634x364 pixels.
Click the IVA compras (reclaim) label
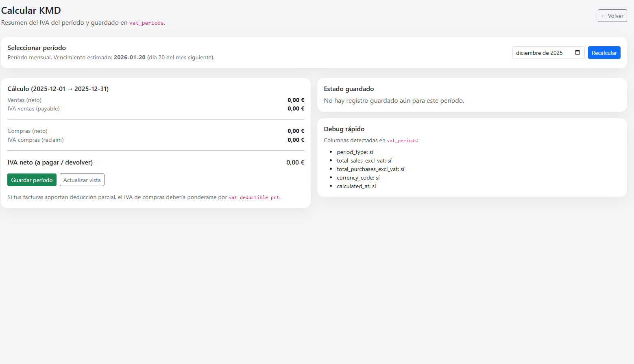click(x=35, y=140)
